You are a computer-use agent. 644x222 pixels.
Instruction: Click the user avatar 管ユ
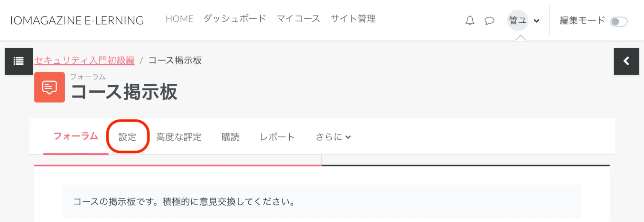[x=517, y=21]
